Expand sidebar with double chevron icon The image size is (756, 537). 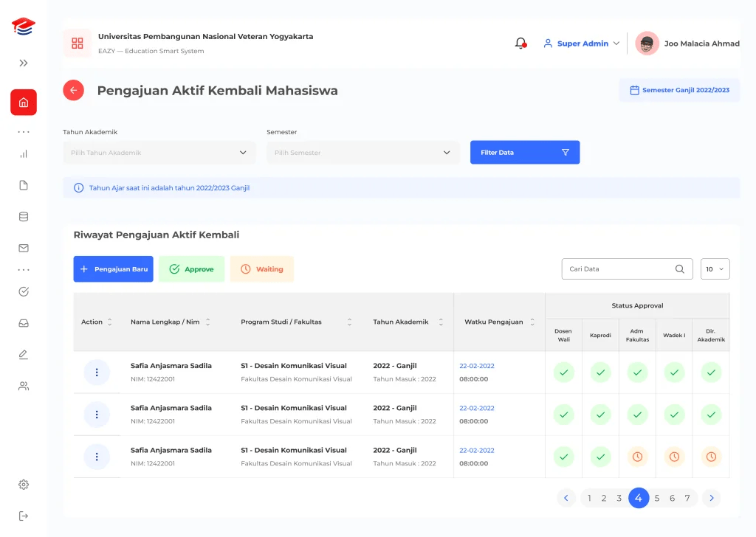pyautogui.click(x=23, y=63)
